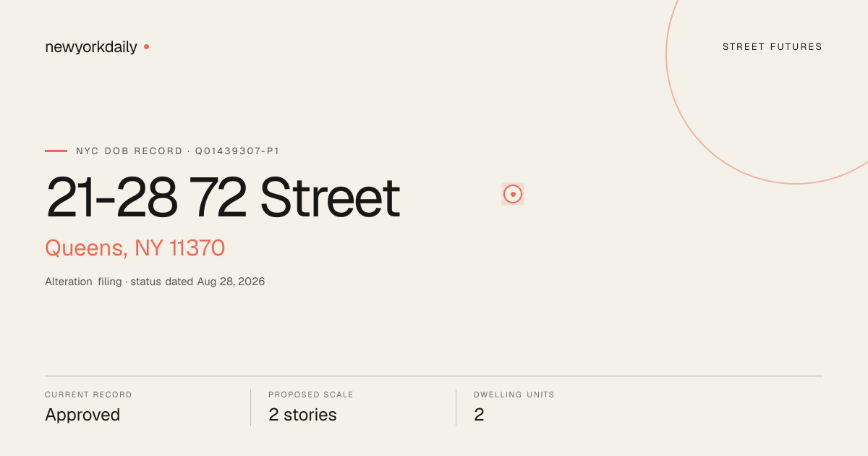Screen dimensions: 868x456
Task: Select the dwelling units count 2
Action: (x=479, y=415)
